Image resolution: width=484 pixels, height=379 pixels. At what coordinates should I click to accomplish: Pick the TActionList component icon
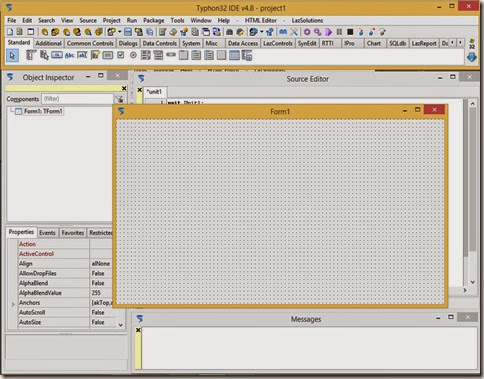coord(247,55)
